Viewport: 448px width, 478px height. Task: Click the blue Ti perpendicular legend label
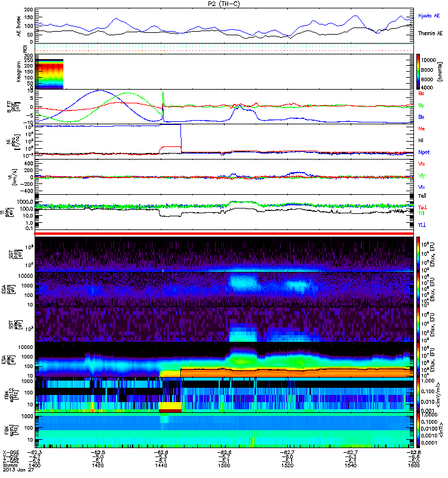tap(422, 225)
